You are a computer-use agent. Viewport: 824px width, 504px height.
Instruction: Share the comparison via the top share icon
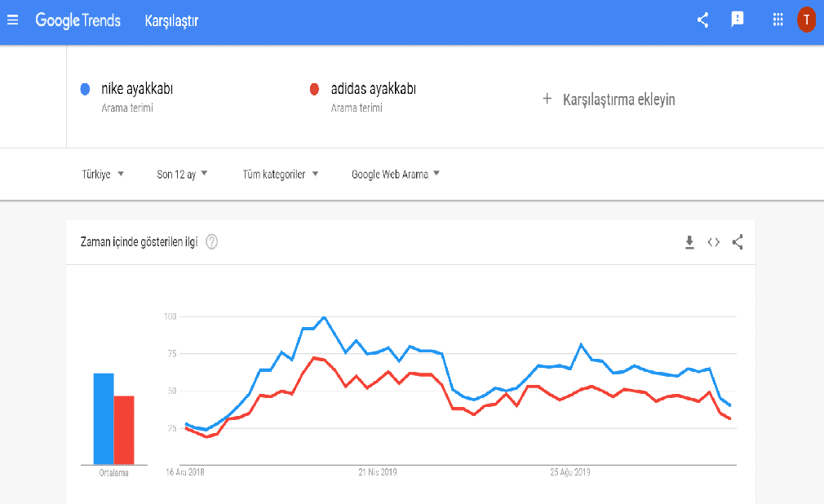pyautogui.click(x=702, y=20)
